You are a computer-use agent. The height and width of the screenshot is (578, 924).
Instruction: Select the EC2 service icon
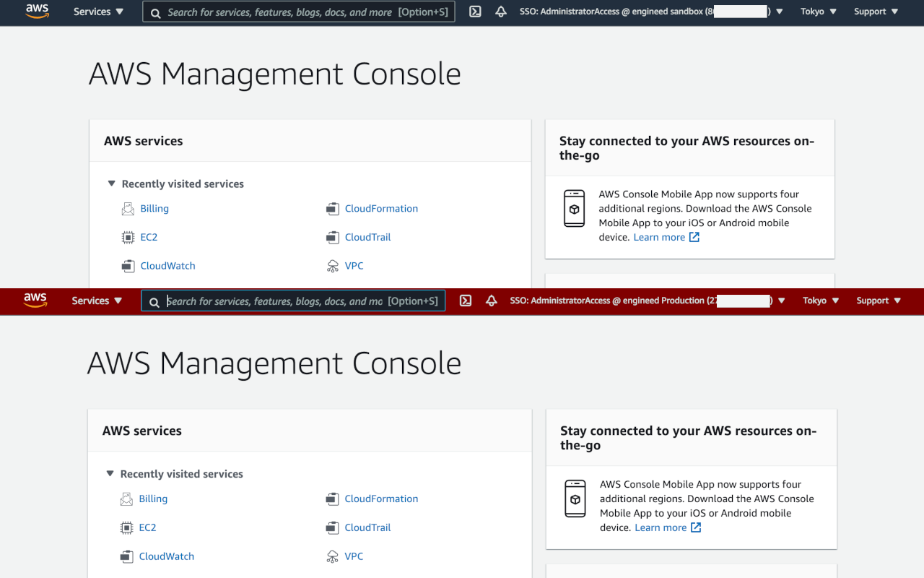pyautogui.click(x=128, y=237)
